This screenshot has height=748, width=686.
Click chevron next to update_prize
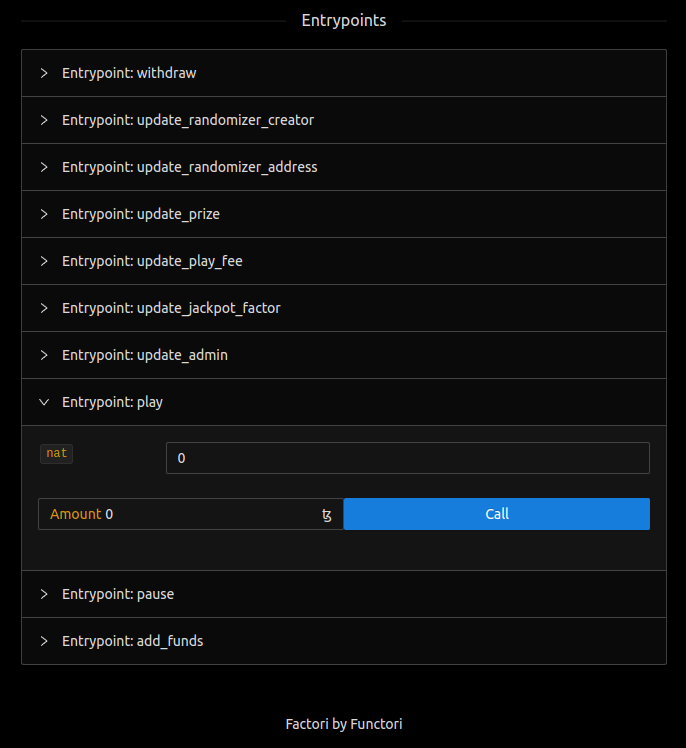44,214
